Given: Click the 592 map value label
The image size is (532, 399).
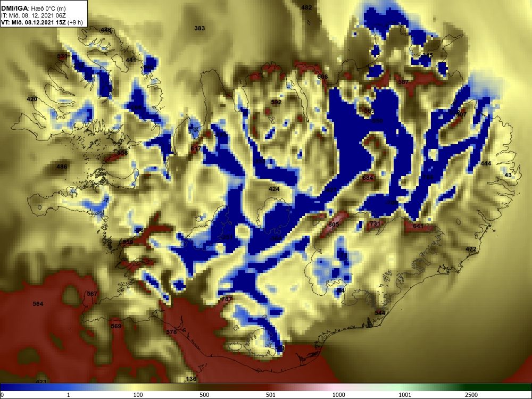Looking at the screenshot, I should pyautogui.click(x=276, y=102).
